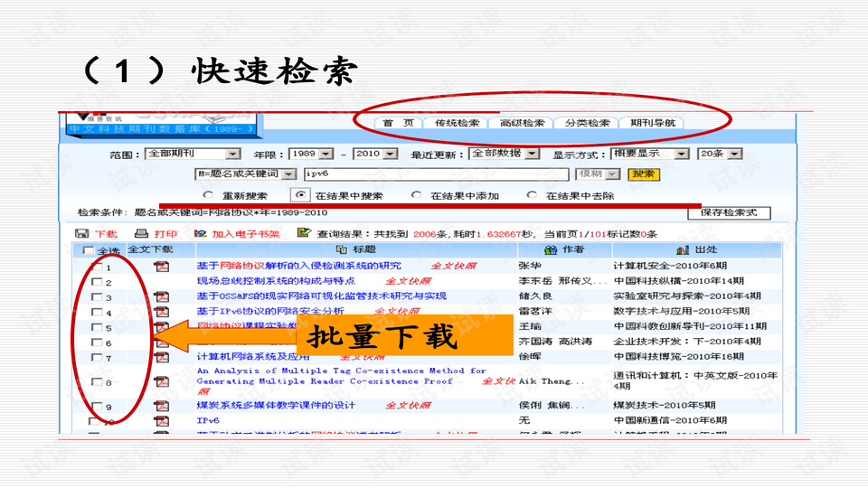Viewport: 868px width, 488px height.
Task: Tick the checkbox for result number 2
Action: [x=97, y=282]
